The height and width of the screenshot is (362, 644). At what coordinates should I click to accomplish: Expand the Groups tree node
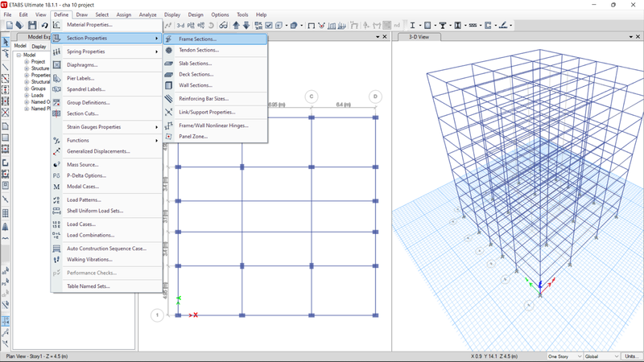27,88
